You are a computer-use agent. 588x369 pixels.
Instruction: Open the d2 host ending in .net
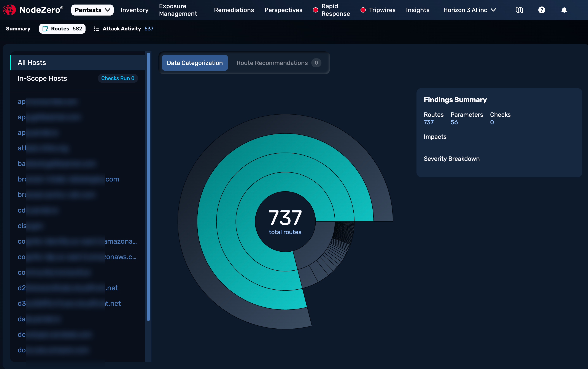68,288
